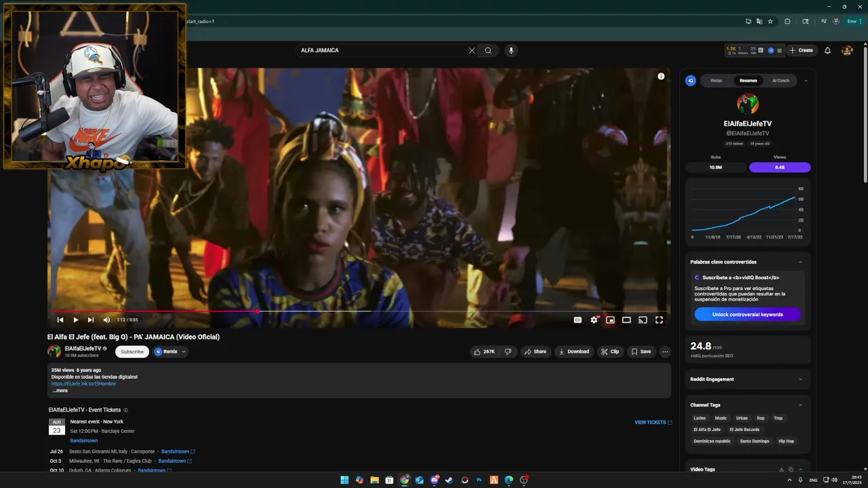The height and width of the screenshot is (488, 868).
Task: Enter full screen mode
Action: point(659,320)
